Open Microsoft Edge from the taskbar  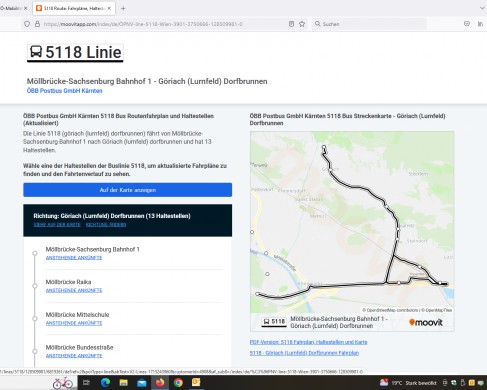tap(106, 383)
